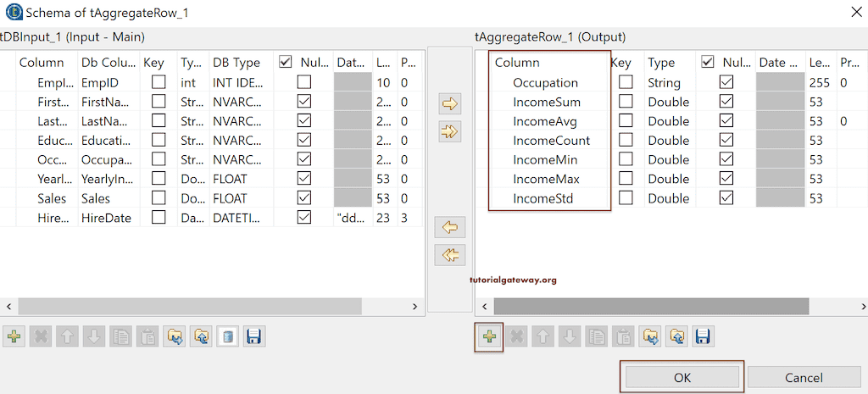Move output column up arrow
The height and width of the screenshot is (394, 868).
542,336
